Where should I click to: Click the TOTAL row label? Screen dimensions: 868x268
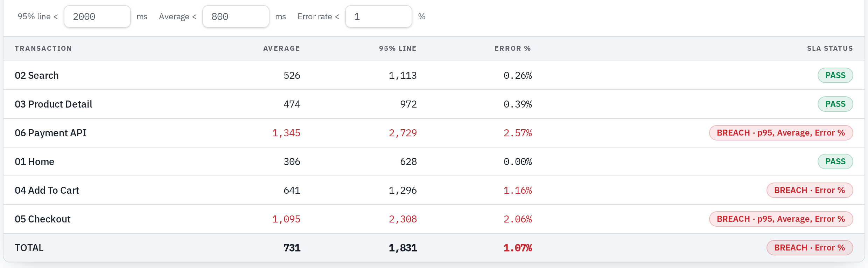(x=29, y=248)
